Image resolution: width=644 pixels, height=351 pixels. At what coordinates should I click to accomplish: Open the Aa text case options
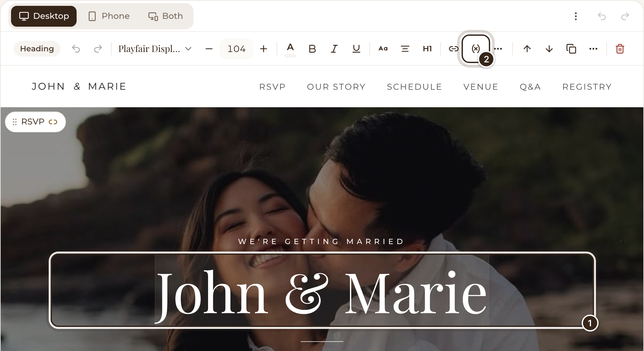point(383,49)
